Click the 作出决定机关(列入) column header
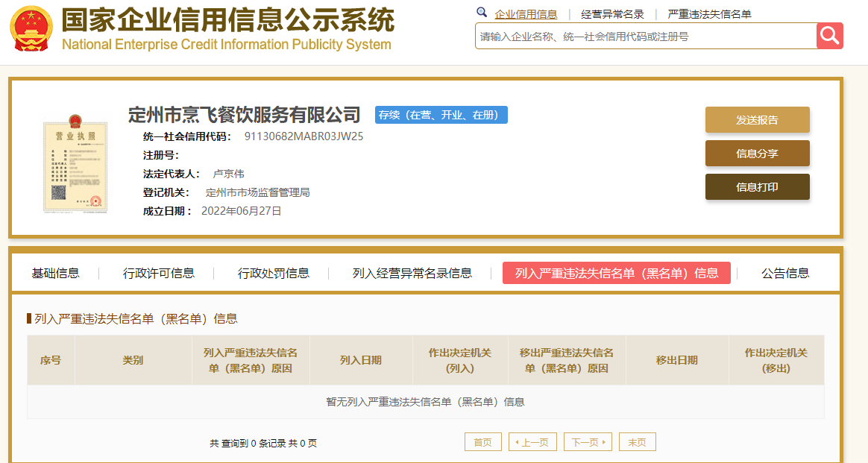This screenshot has height=463, width=868. (x=460, y=360)
